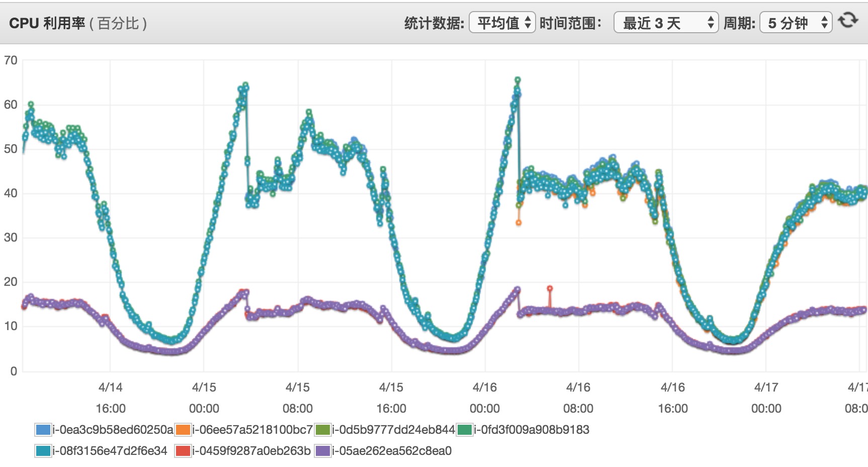The width and height of the screenshot is (868, 467).
Task: Toggle purple swatch for i-05ae262ea562c8ea0
Action: 322,451
